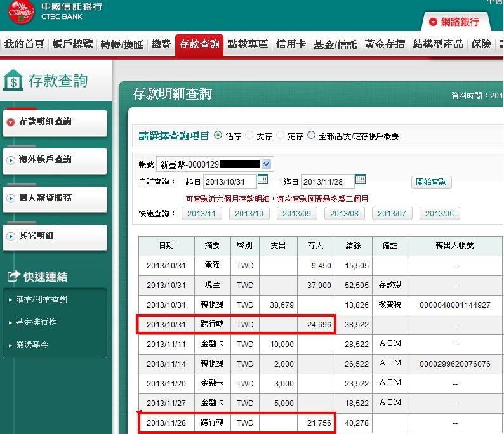504x434 pixels.
Task: Select the 支存 radio button
Action: coord(249,135)
